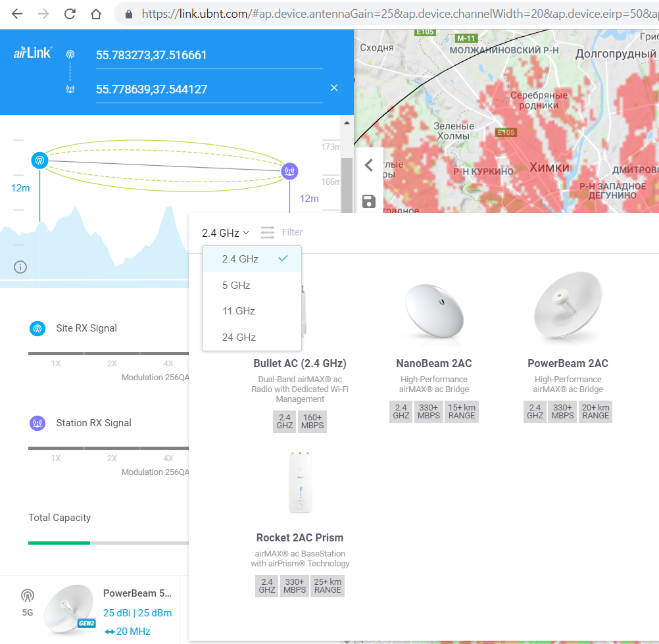Save the link with the floppy disk icon
This screenshot has width=659, height=644.
click(368, 201)
